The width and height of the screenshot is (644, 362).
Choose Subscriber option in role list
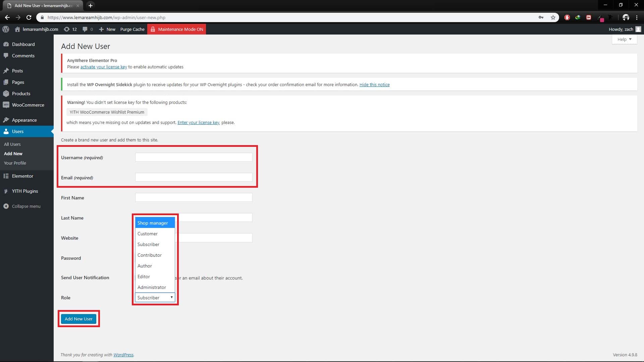coord(155,244)
